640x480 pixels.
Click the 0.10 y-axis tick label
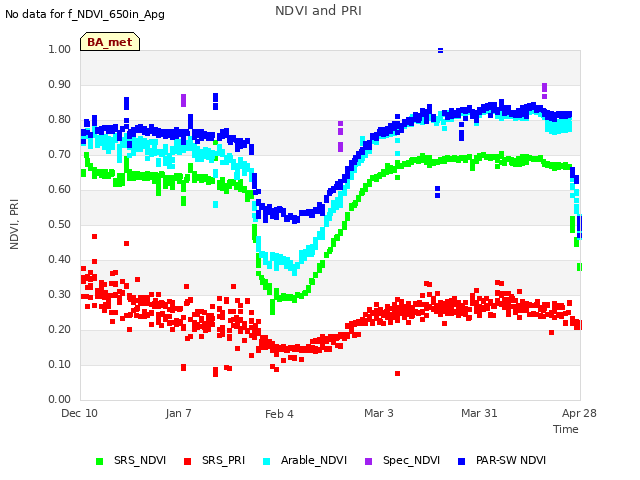pos(60,364)
